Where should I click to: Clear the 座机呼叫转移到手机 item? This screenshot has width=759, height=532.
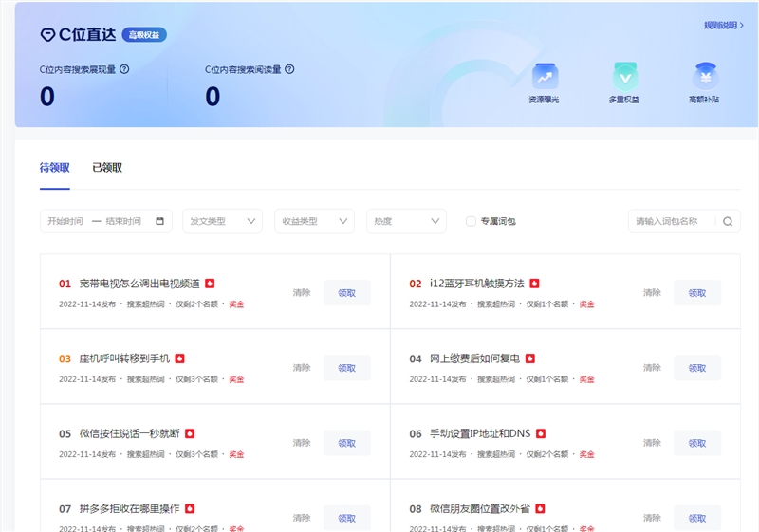tap(302, 368)
